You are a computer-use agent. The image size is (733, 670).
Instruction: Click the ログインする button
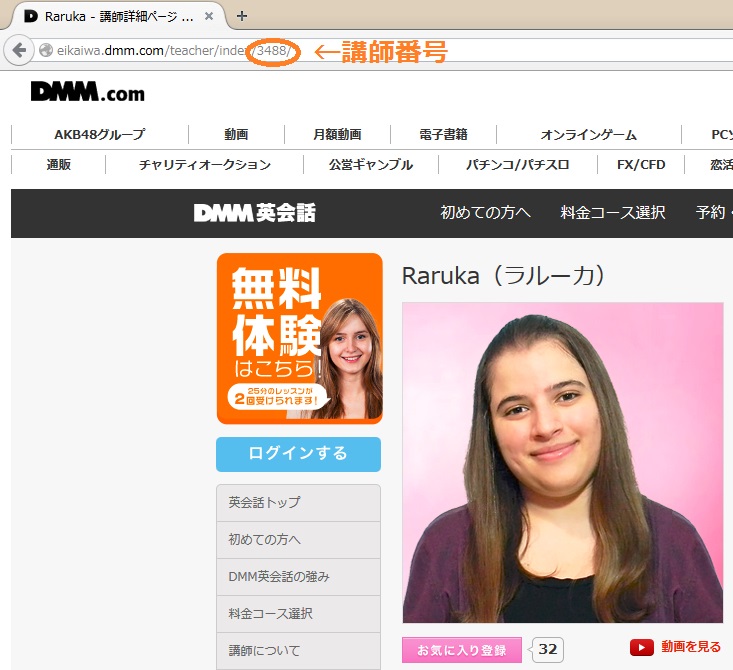[x=298, y=454]
